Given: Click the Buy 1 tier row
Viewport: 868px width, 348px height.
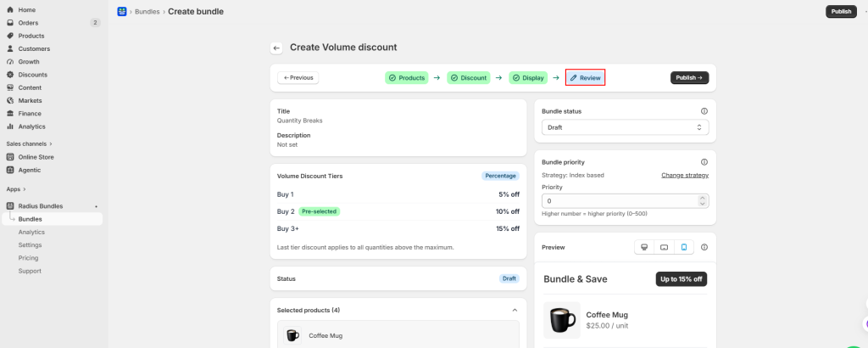Looking at the screenshot, I should 398,194.
